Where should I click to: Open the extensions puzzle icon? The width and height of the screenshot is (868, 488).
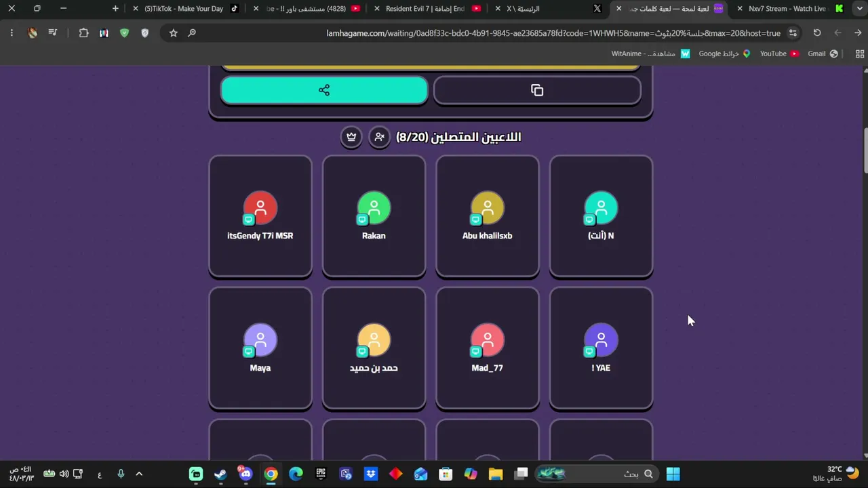[83, 33]
